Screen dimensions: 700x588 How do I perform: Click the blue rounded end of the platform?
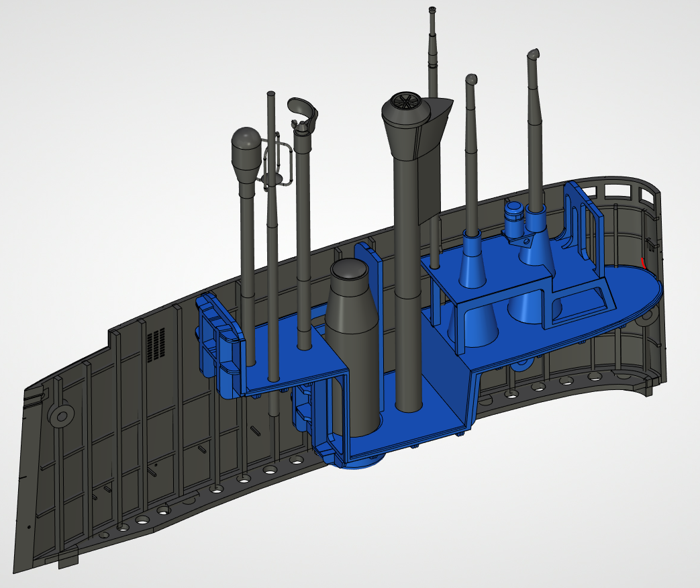[x=641, y=295]
